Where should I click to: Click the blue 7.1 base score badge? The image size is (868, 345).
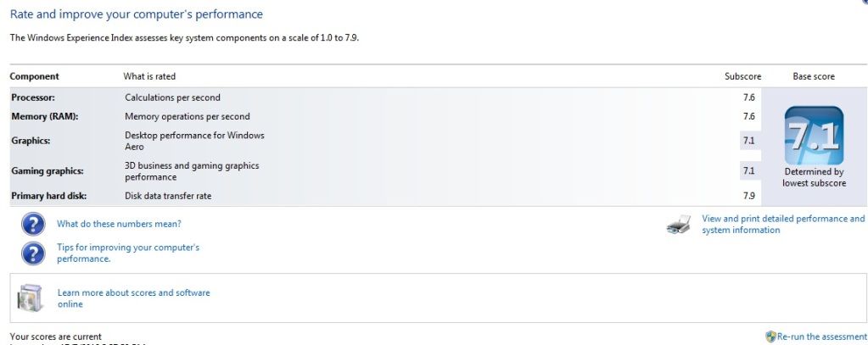point(814,136)
